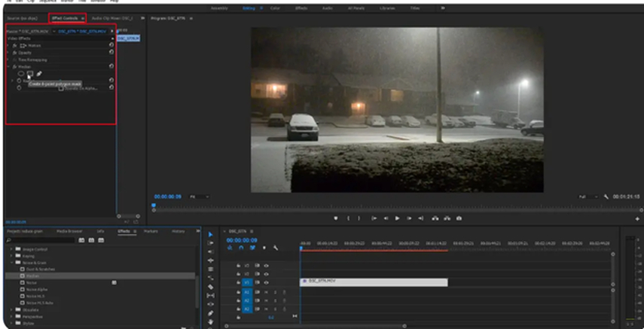644x329 pixels.
Task: Open the Media Browser panel tab
Action: tap(69, 231)
